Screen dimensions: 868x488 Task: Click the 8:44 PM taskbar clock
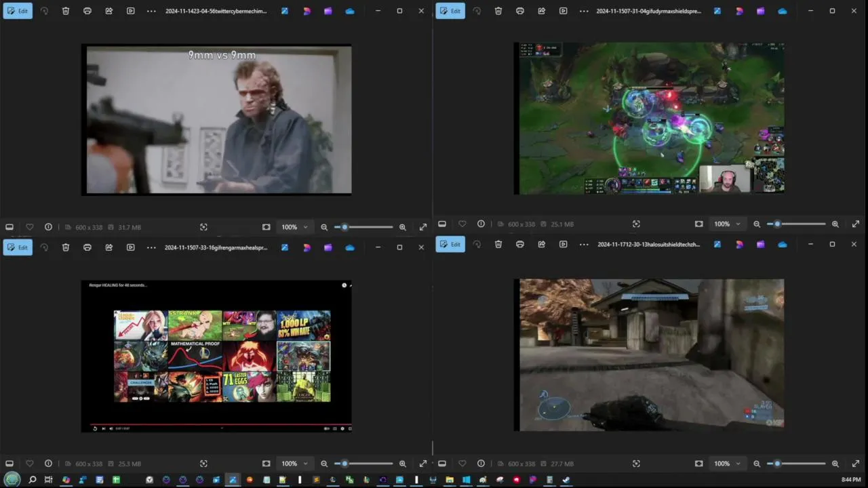pos(851,480)
